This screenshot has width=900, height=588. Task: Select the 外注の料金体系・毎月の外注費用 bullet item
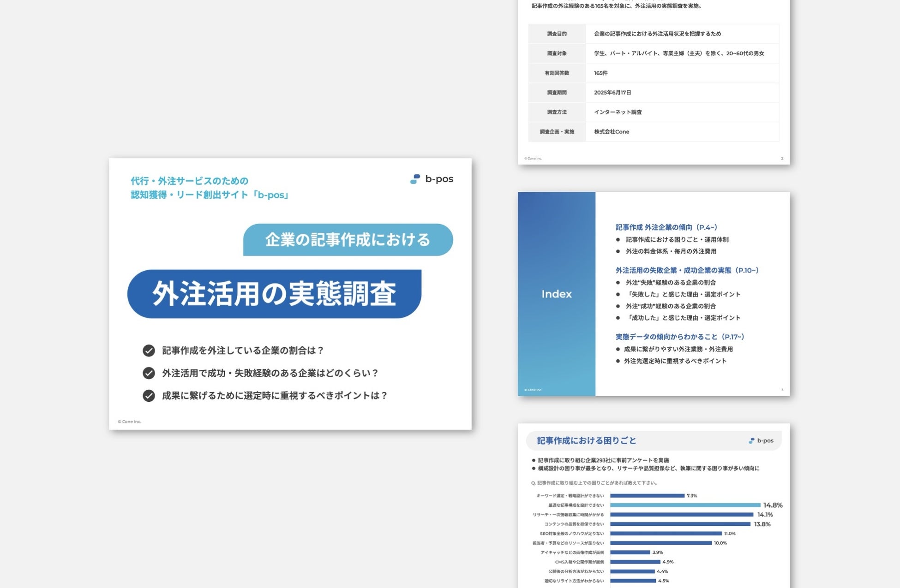(671, 251)
